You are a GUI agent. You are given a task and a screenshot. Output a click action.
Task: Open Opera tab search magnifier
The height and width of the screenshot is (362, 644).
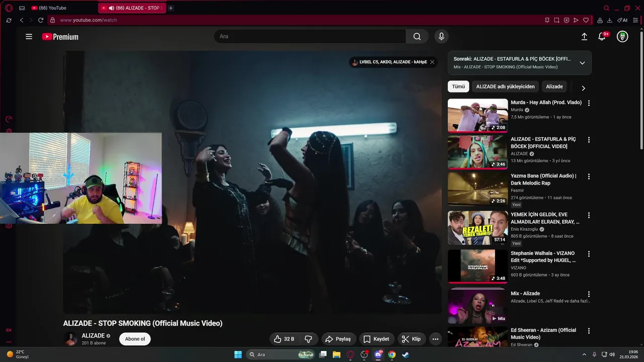606,8
